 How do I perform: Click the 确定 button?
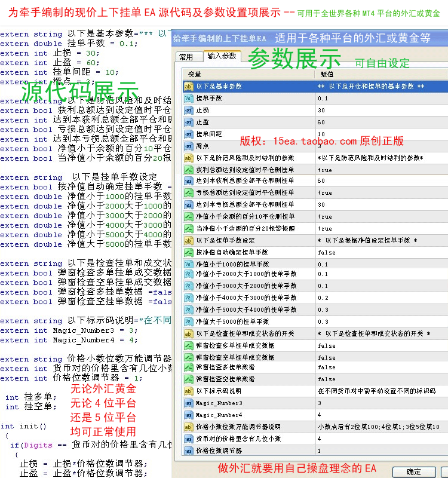[x=414, y=472]
